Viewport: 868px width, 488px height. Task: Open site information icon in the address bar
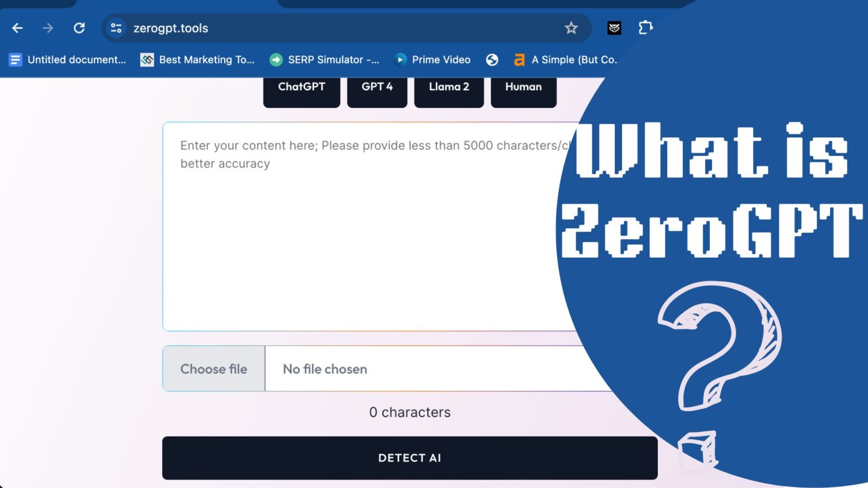pos(116,28)
